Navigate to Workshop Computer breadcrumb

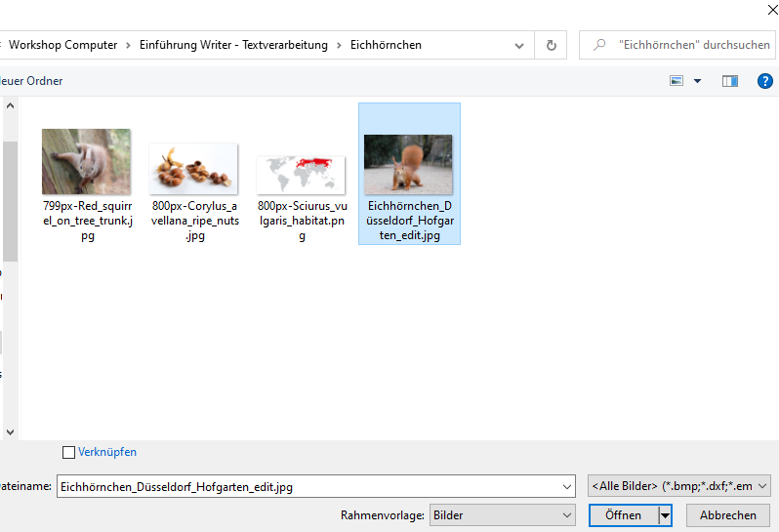click(x=62, y=45)
